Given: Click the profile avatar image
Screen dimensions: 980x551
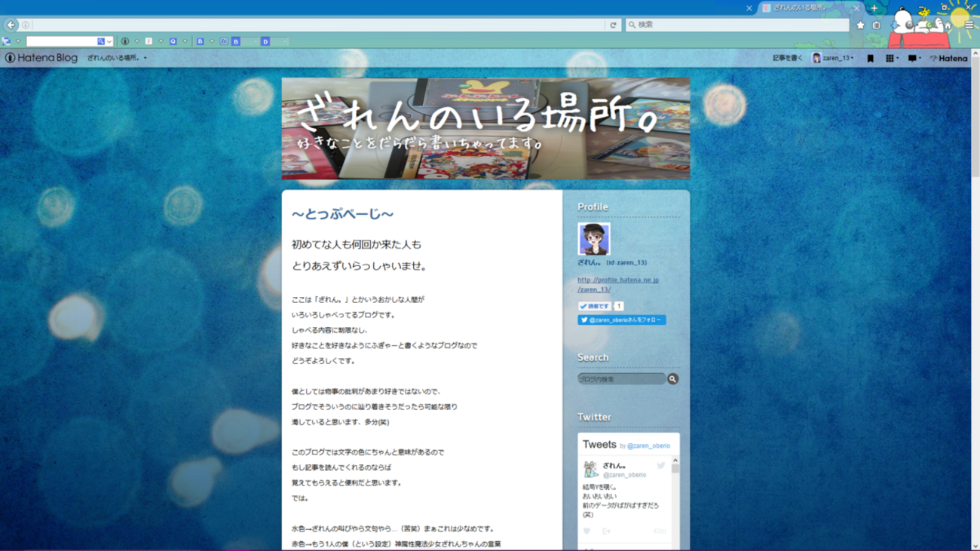Looking at the screenshot, I should point(594,239).
